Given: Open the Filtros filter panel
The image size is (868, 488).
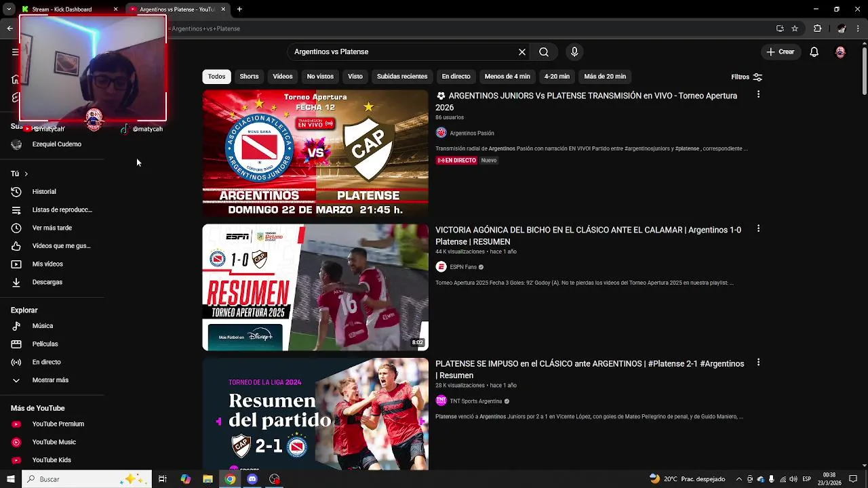Looking at the screenshot, I should [x=747, y=77].
